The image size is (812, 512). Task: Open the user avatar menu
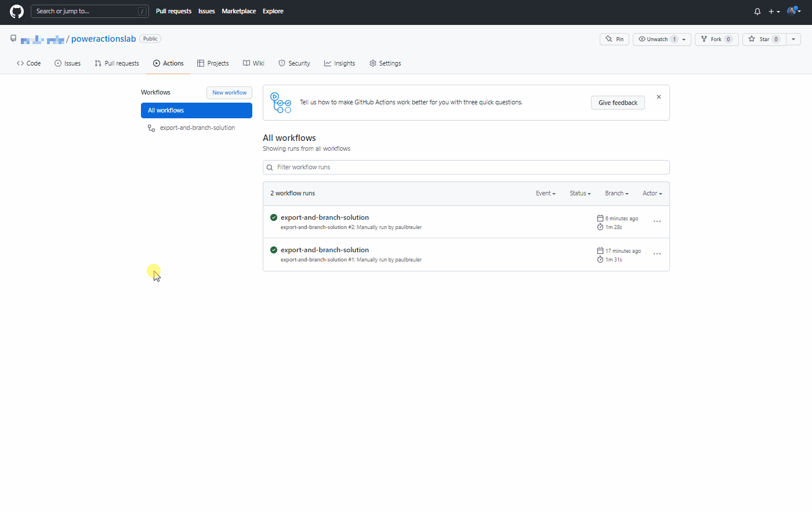tap(793, 11)
